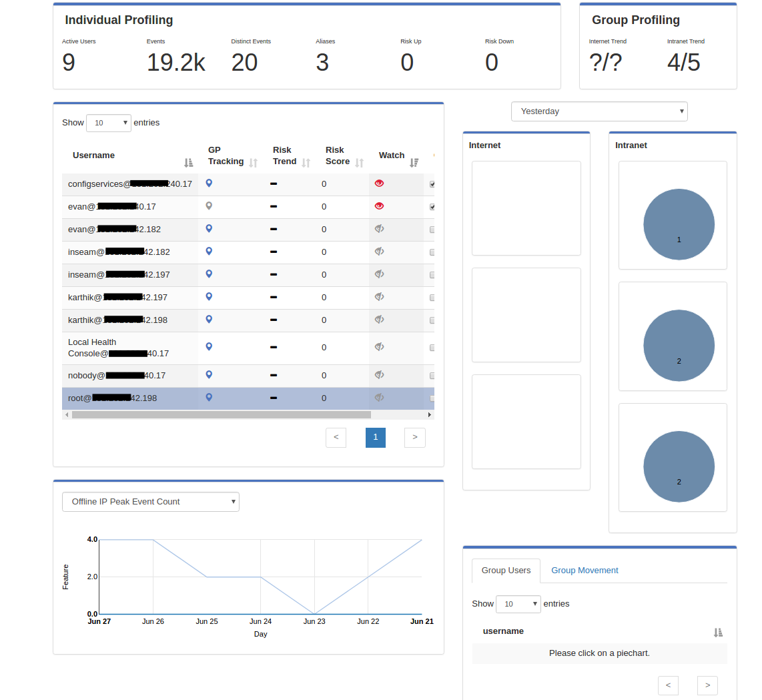The height and width of the screenshot is (700, 762).
Task: Click the sort icon beside Risk Score
Action: [x=360, y=161]
